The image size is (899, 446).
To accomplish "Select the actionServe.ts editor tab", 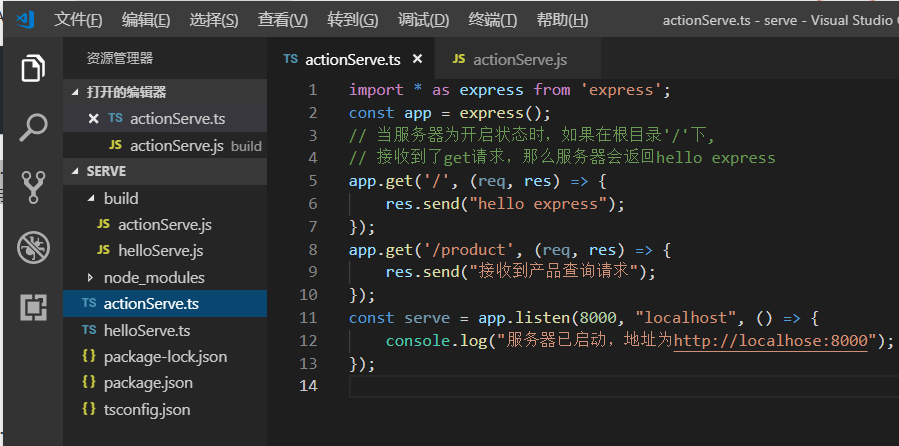I will coord(351,59).
